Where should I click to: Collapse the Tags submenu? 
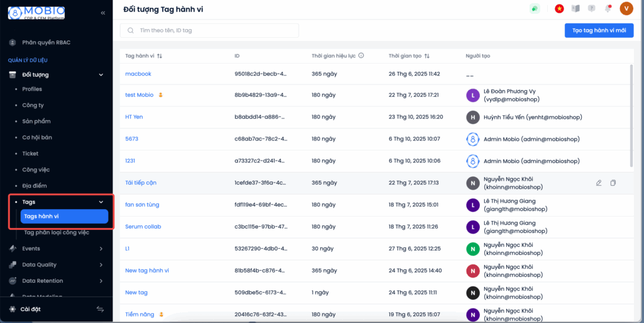coord(101,202)
